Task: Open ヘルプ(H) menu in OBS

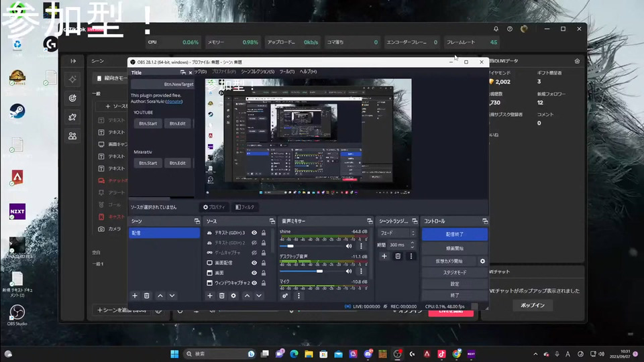Action: (308, 72)
